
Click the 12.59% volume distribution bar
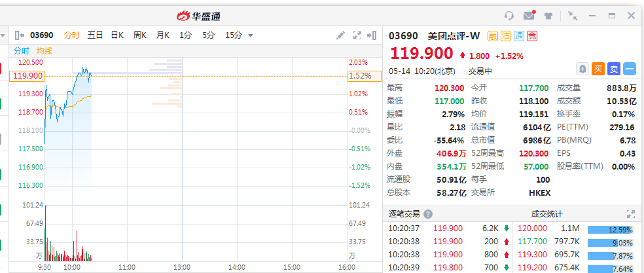tap(610, 229)
